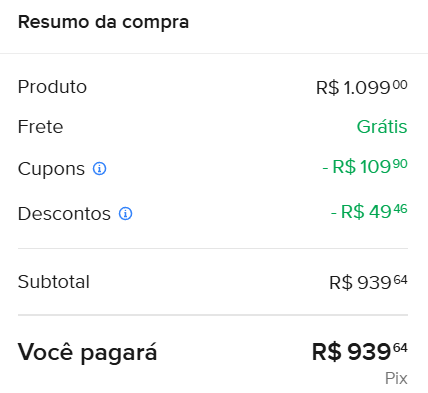
Task: Click the Cupons label text
Action: pos(51,169)
